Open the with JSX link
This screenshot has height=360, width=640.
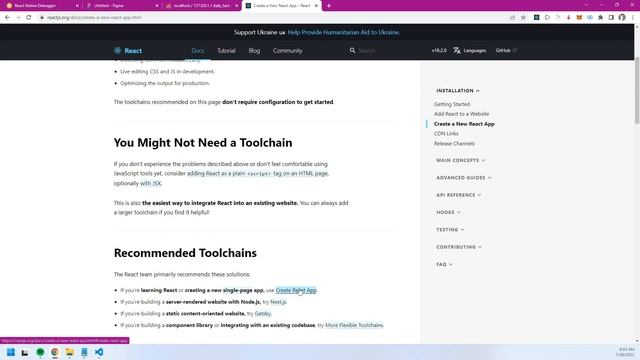coord(151,183)
